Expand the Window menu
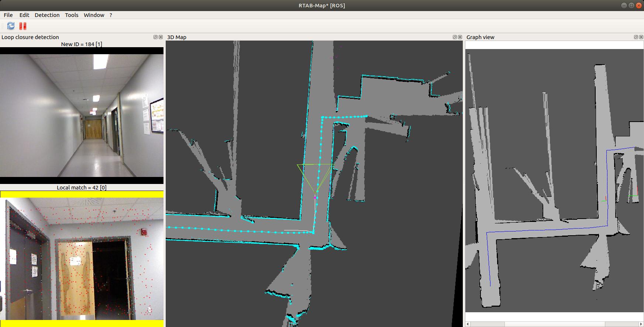 [x=94, y=15]
